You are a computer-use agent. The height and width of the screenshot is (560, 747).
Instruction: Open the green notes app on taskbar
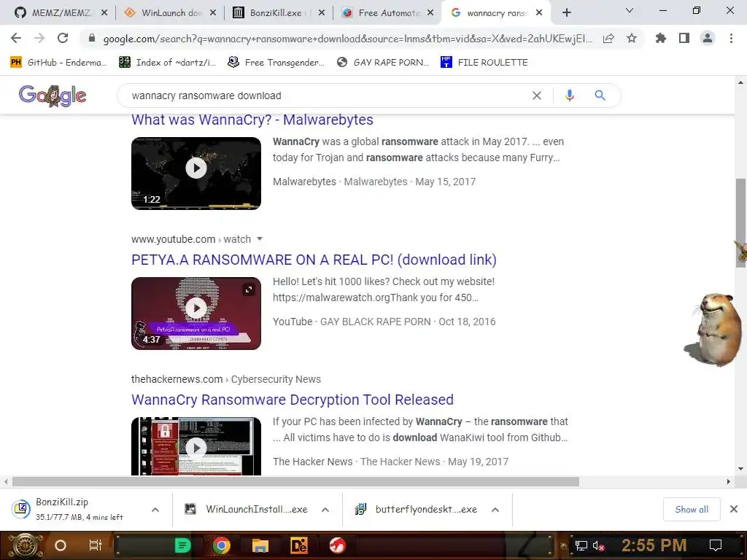pyautogui.click(x=183, y=545)
